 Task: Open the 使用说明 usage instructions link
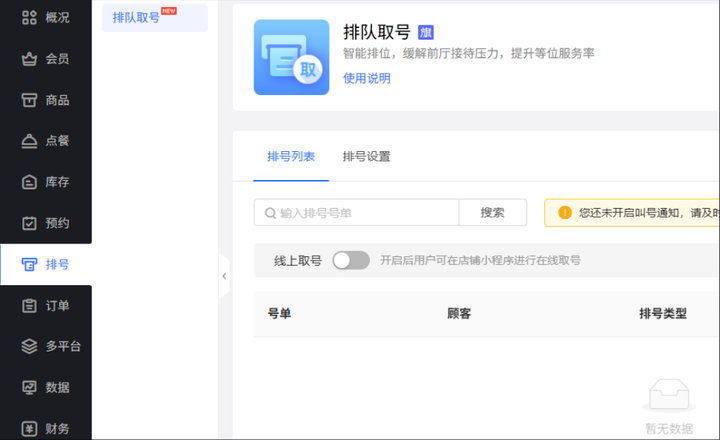coord(367,78)
